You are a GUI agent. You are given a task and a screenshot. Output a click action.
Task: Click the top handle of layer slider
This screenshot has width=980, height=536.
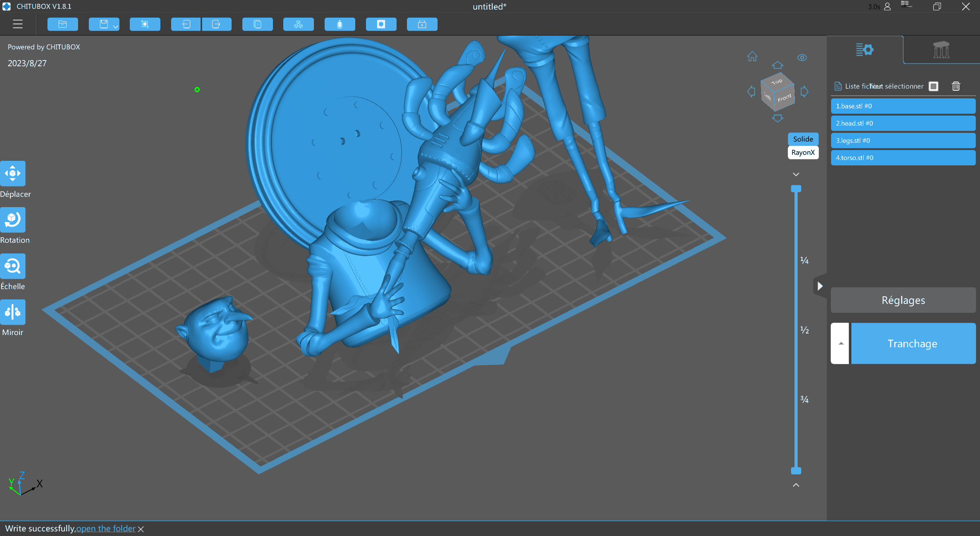[x=796, y=189]
